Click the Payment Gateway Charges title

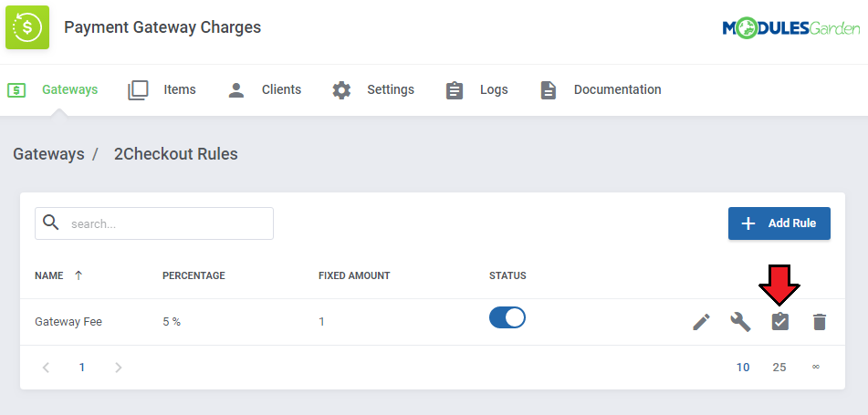[x=162, y=27]
